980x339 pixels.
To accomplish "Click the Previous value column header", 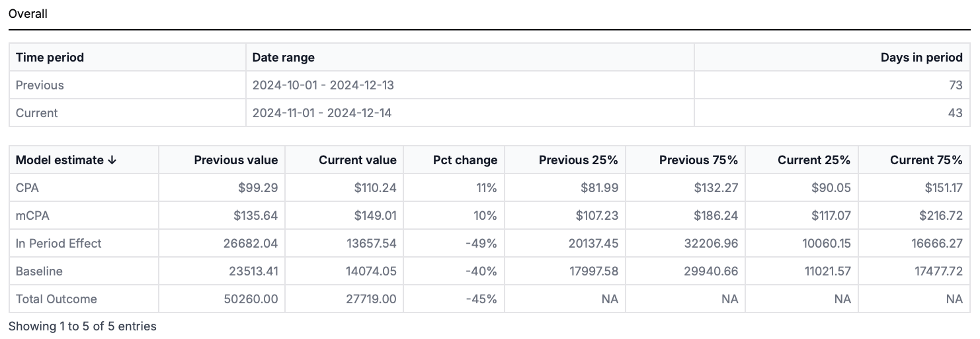I will [235, 160].
